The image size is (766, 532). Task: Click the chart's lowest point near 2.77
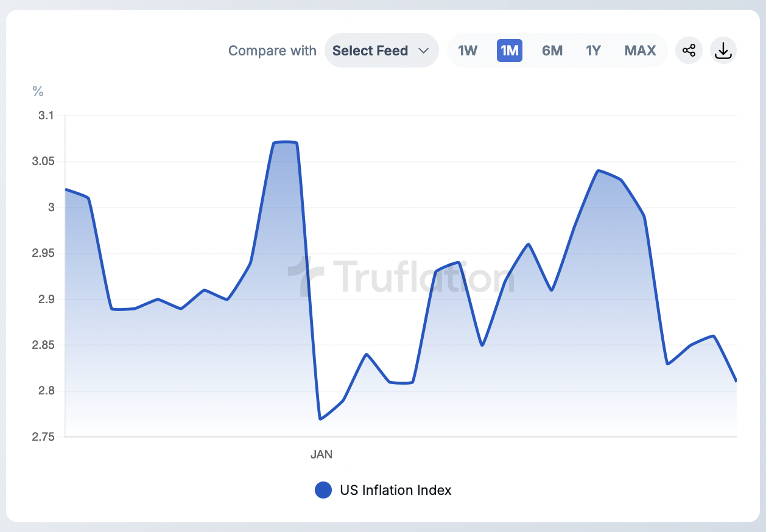320,419
